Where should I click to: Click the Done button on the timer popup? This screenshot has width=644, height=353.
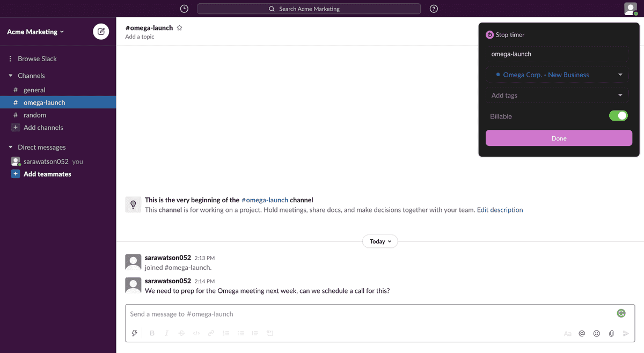(559, 138)
